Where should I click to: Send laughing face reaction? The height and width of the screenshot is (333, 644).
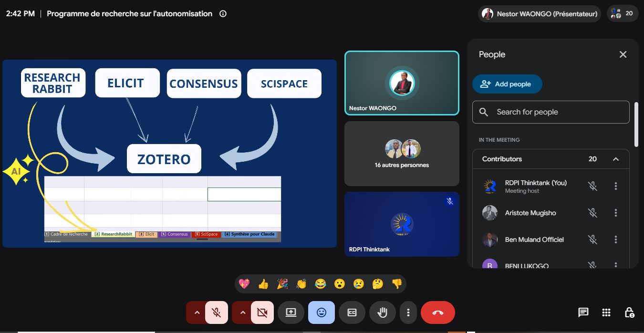[321, 284]
